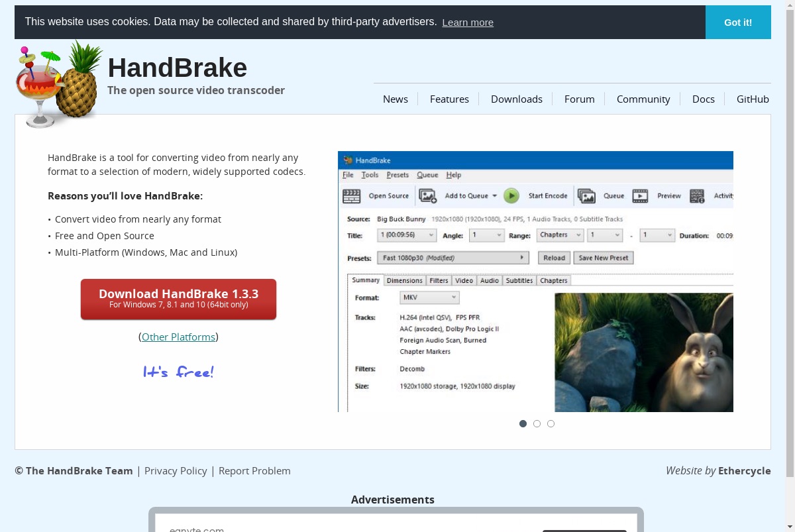Click the Save New Preset button
795x532 pixels.
[x=604, y=258]
